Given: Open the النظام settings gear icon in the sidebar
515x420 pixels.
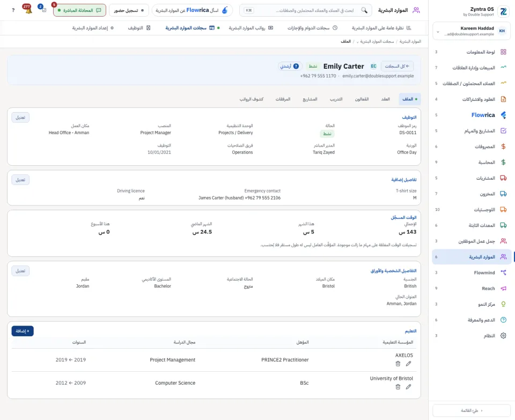Looking at the screenshot, I should click(x=503, y=336).
